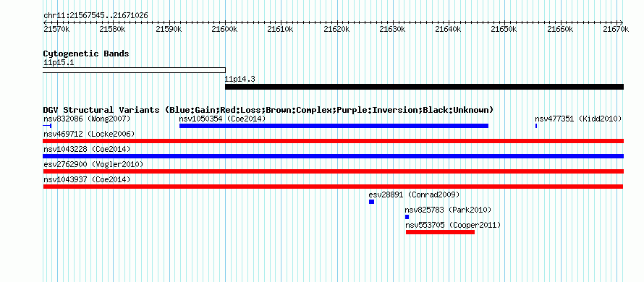Select the 11p15.1 cytogenetic band box
This screenshot has height=282, width=644.
click(135, 70)
